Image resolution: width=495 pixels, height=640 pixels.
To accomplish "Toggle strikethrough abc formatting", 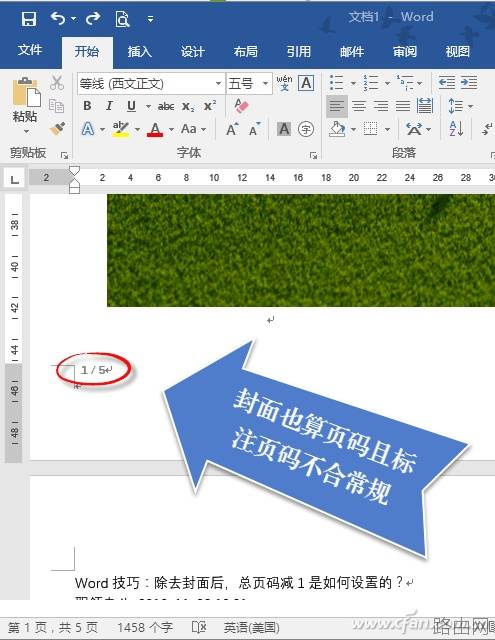I will pyautogui.click(x=166, y=107).
